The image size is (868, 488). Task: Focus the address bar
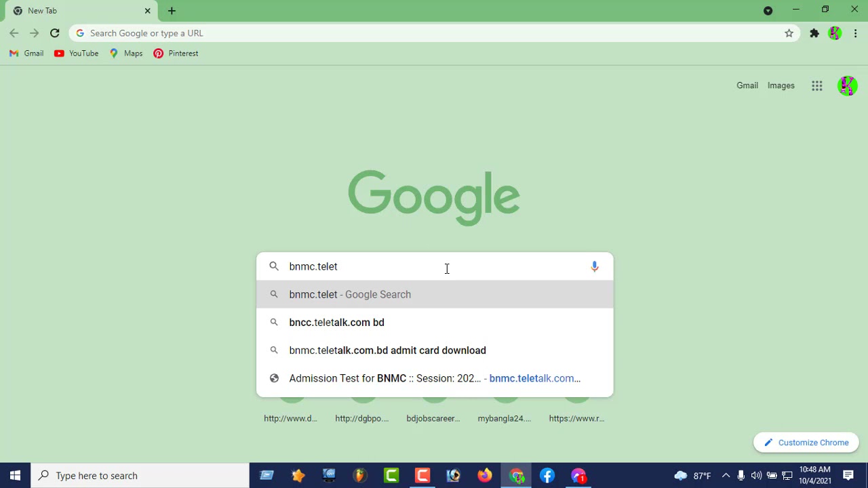(x=434, y=33)
